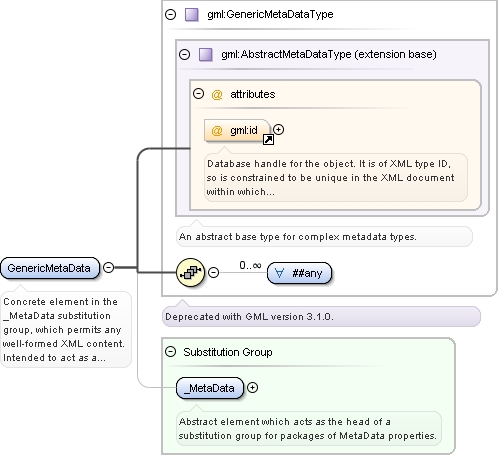Click the gml:AbstractMetaDataType purple type icon

pyautogui.click(x=206, y=55)
